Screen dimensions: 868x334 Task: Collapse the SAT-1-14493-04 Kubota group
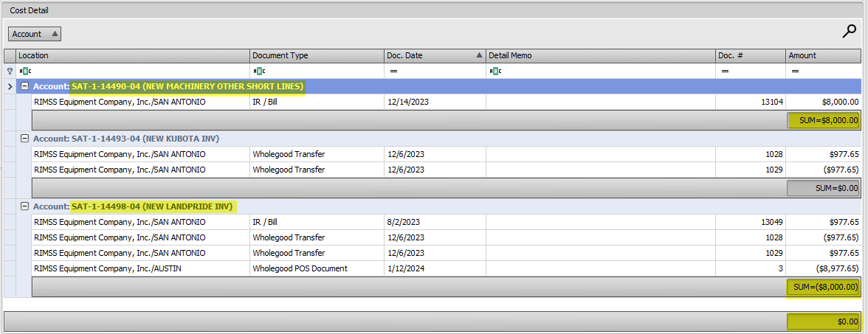point(24,139)
